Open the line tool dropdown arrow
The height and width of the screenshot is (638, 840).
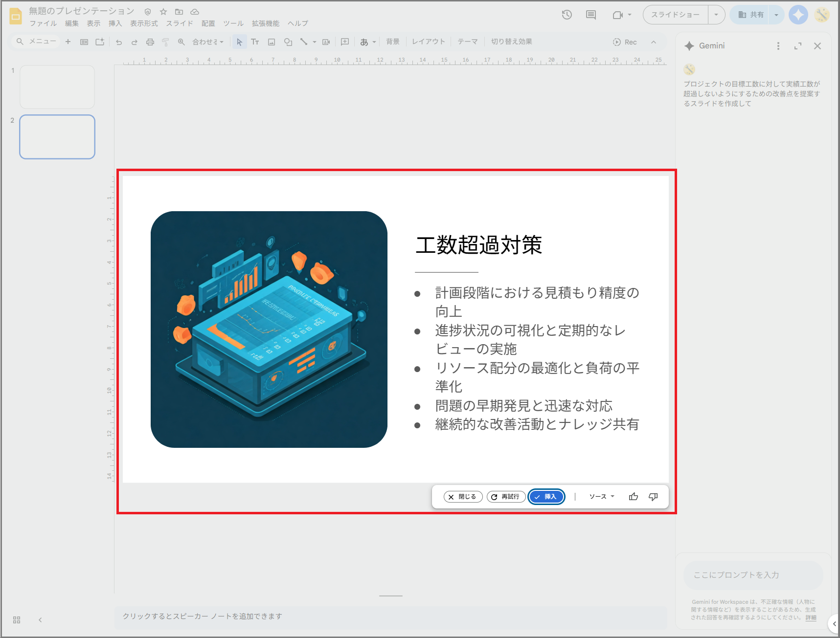[x=314, y=42]
